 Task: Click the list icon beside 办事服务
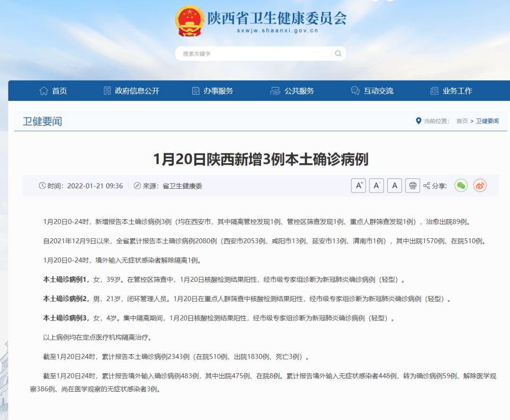(195, 91)
